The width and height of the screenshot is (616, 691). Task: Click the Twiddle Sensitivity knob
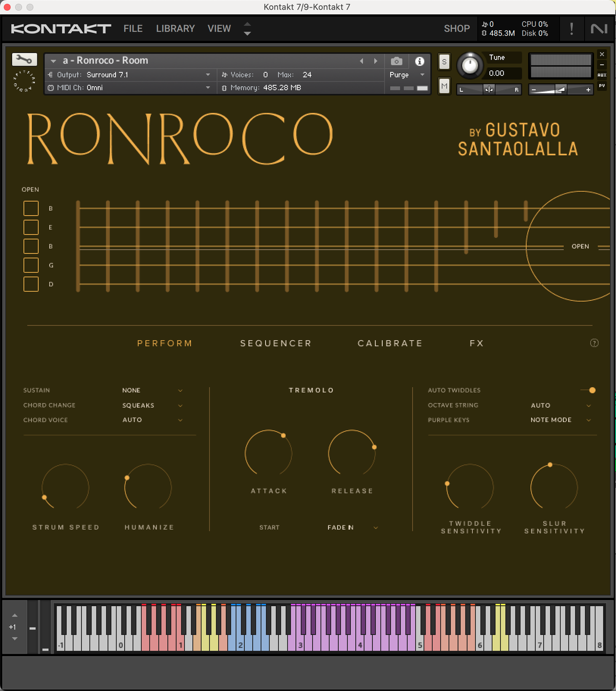coord(470,488)
